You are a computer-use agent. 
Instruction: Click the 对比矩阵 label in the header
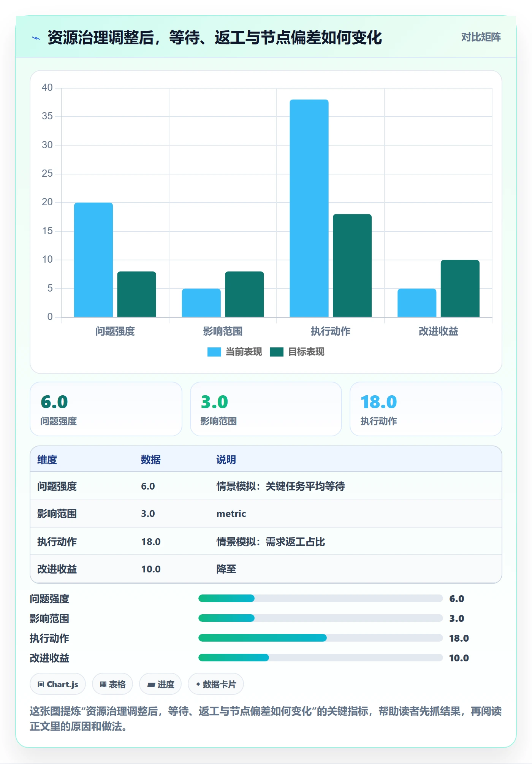click(x=481, y=37)
